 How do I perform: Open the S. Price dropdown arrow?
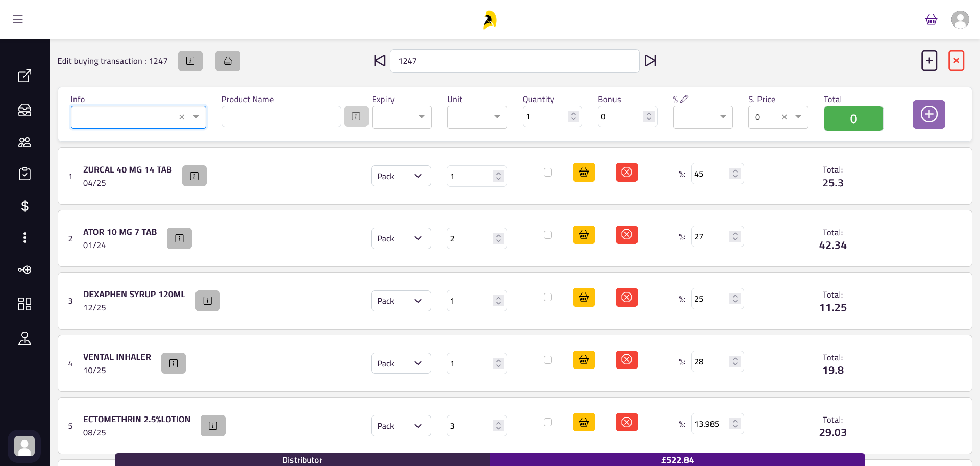[798, 117]
